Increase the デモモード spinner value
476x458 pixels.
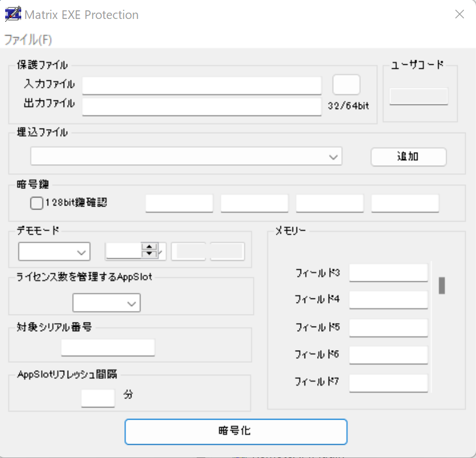pyautogui.click(x=149, y=247)
